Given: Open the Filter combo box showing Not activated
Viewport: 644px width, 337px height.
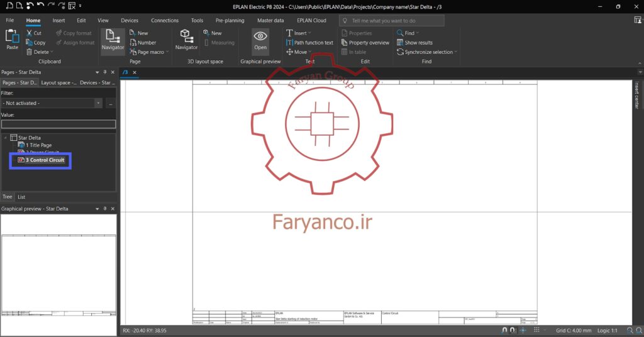Looking at the screenshot, I should (52, 103).
